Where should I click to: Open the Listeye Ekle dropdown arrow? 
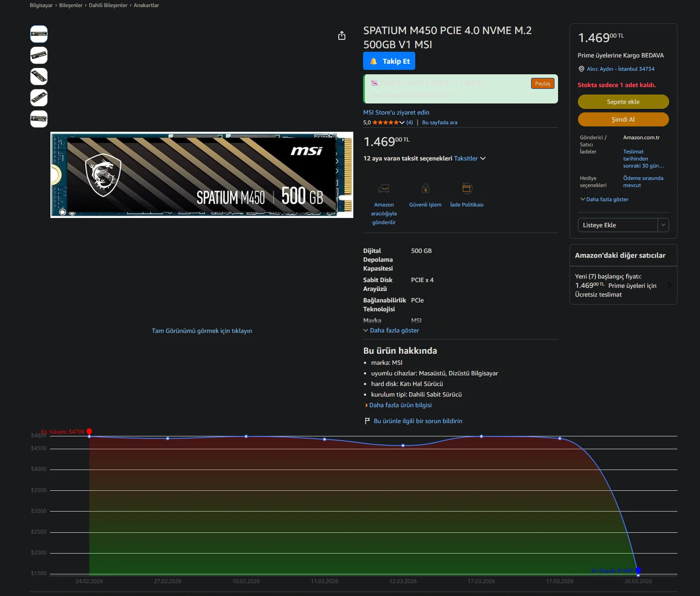pos(663,225)
